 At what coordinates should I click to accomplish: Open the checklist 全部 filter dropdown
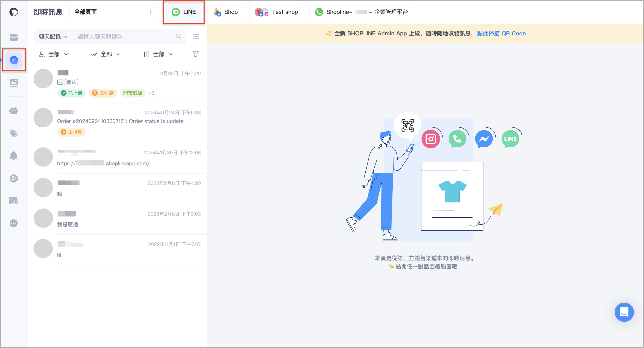[158, 54]
